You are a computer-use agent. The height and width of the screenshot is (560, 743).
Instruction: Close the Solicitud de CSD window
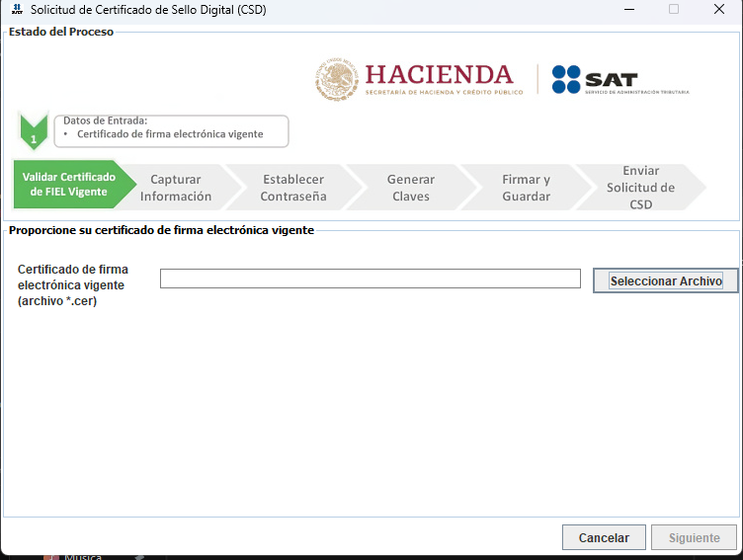pos(719,10)
